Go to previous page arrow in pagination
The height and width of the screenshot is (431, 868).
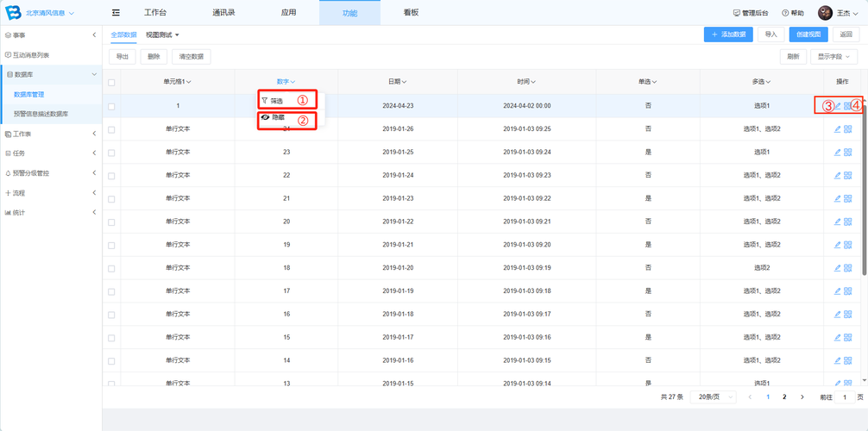pos(750,397)
